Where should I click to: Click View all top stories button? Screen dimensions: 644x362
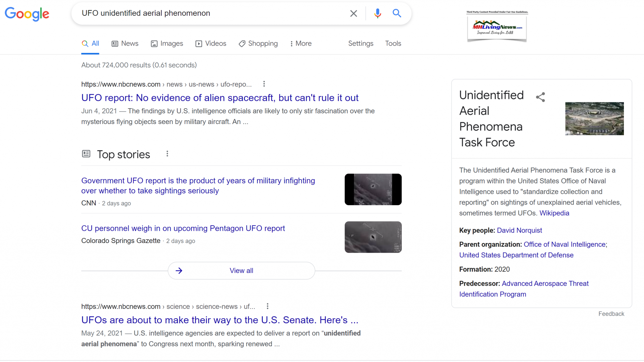coord(241,271)
